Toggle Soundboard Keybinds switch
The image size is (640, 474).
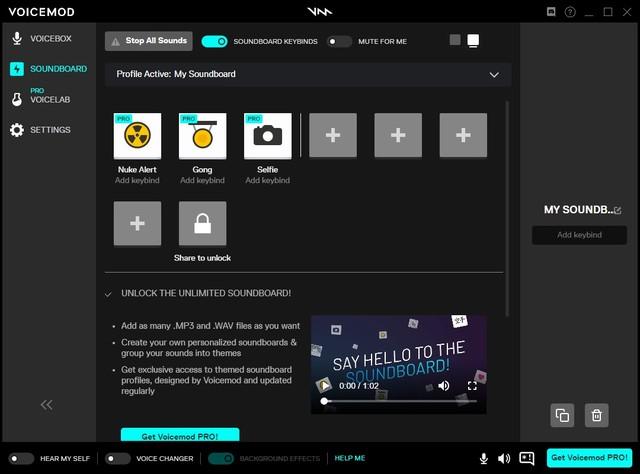coord(214,41)
